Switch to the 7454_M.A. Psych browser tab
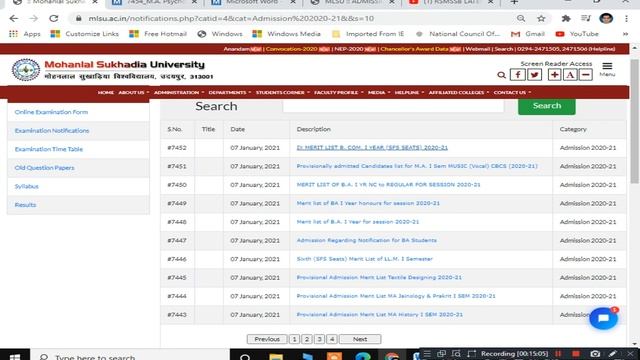The image size is (640, 360). coord(154,2)
